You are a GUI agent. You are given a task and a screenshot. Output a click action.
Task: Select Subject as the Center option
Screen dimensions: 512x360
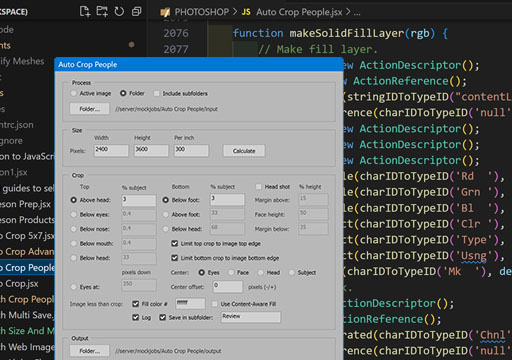(292, 273)
